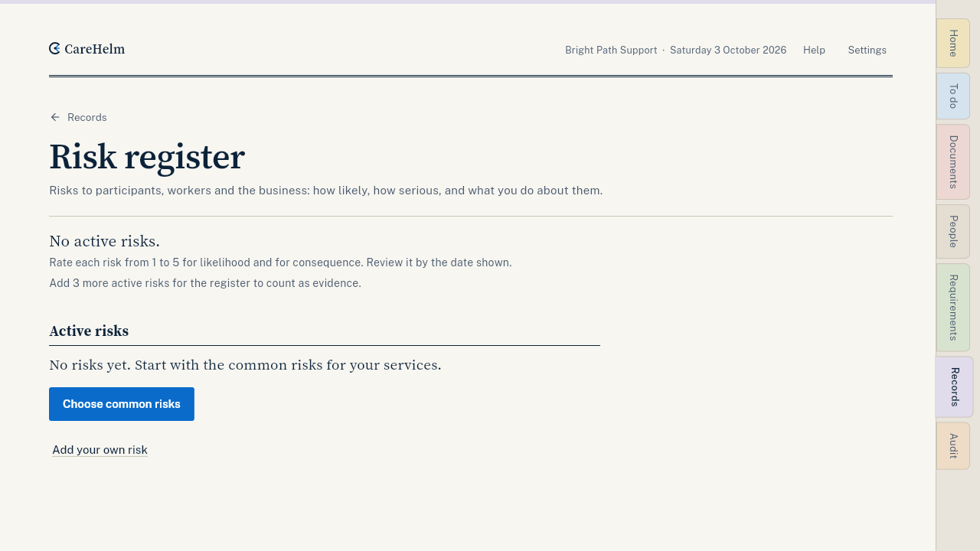Open Settings from the header
Viewport: 980px width, 551px height.
point(867,50)
